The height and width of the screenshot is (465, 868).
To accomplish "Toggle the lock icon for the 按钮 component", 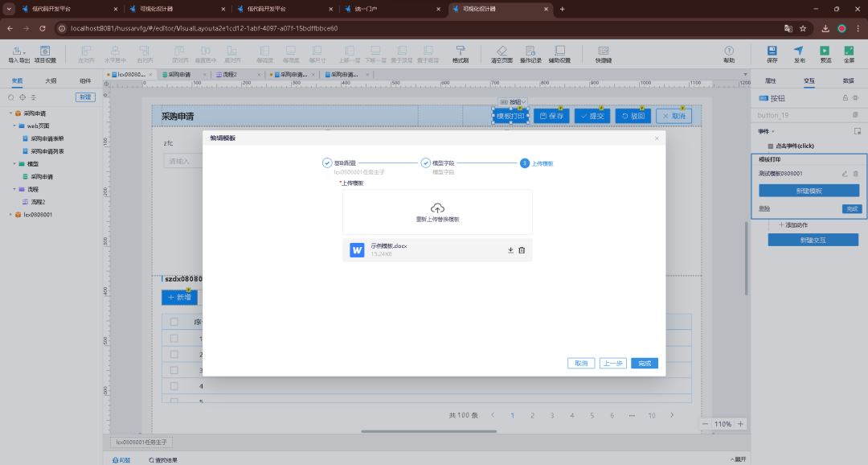I will point(844,98).
